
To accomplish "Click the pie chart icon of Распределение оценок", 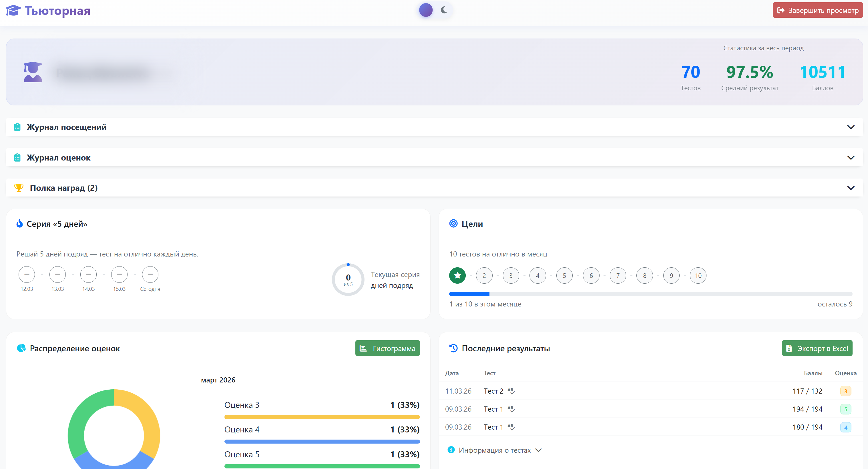I will point(21,348).
